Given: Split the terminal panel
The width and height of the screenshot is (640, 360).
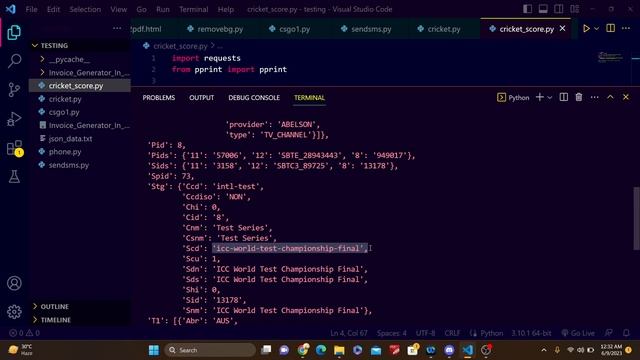Looking at the screenshot, I should (x=564, y=97).
